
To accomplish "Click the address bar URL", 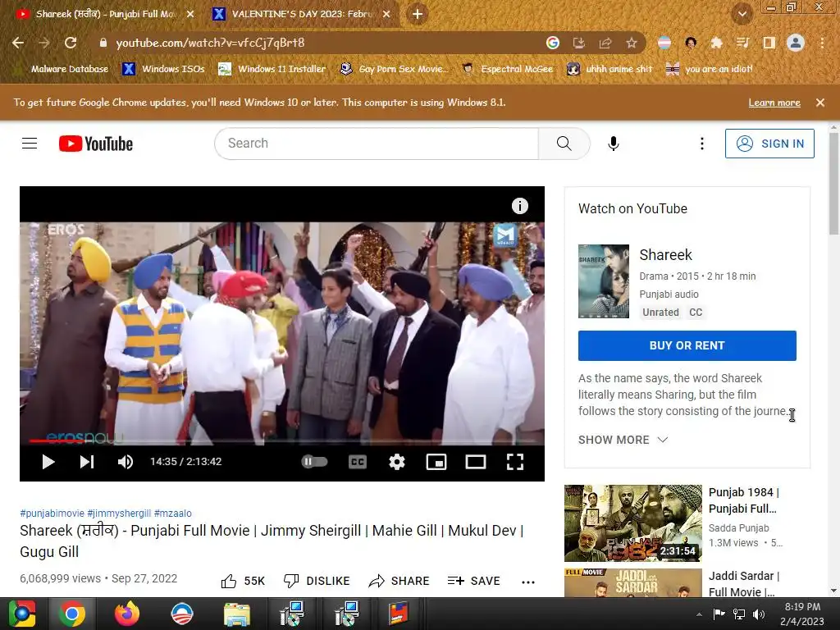I will (210, 43).
